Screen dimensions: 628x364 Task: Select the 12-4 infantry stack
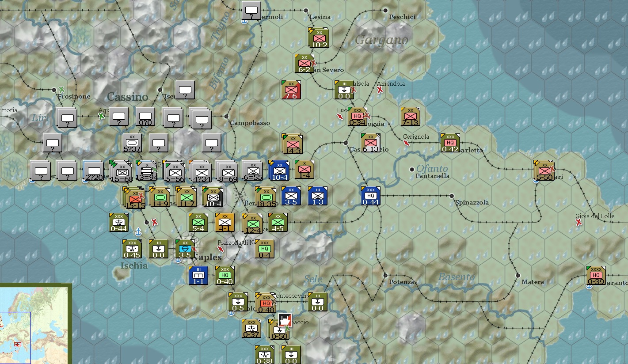point(252,224)
